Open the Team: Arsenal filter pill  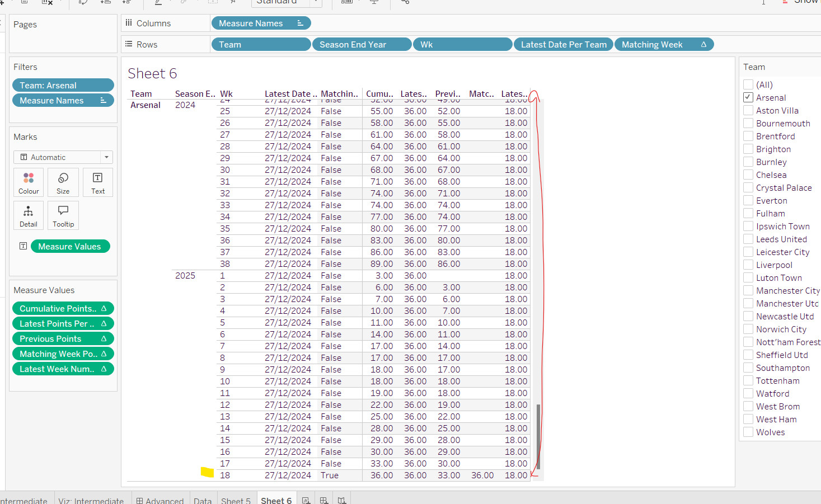pos(63,85)
